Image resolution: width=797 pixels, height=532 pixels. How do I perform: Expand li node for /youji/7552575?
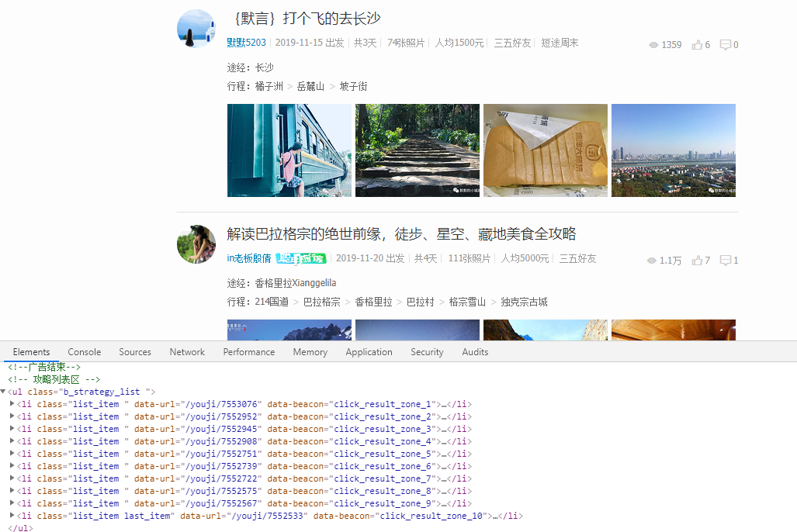(x=12, y=491)
